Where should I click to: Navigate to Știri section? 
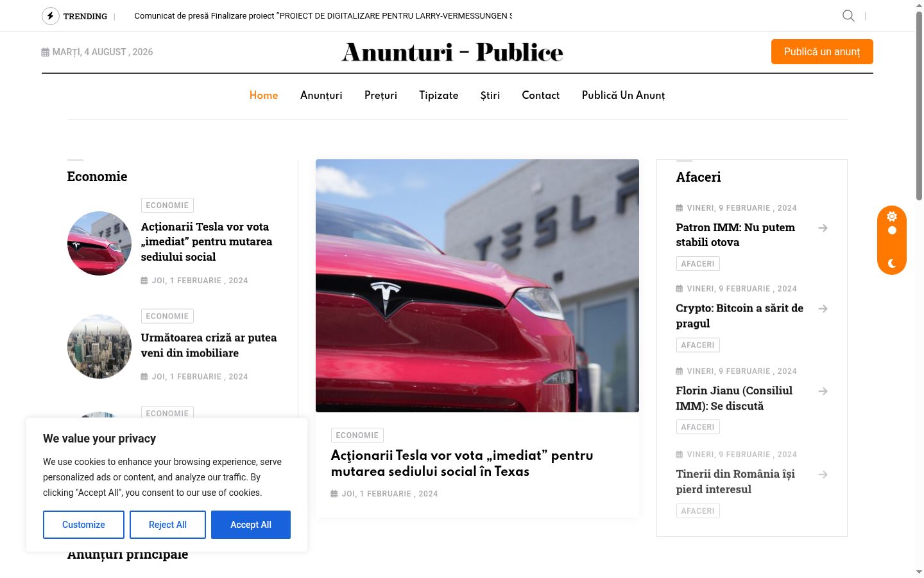point(490,95)
